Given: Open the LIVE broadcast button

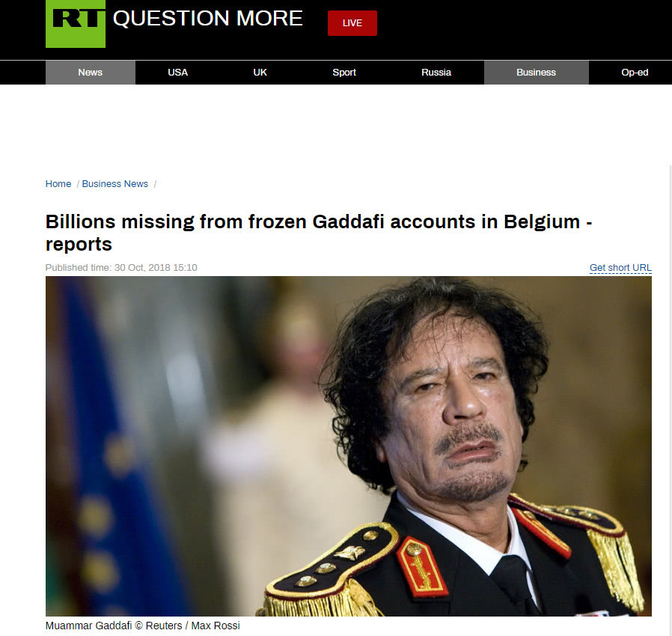Looking at the screenshot, I should pos(352,23).
